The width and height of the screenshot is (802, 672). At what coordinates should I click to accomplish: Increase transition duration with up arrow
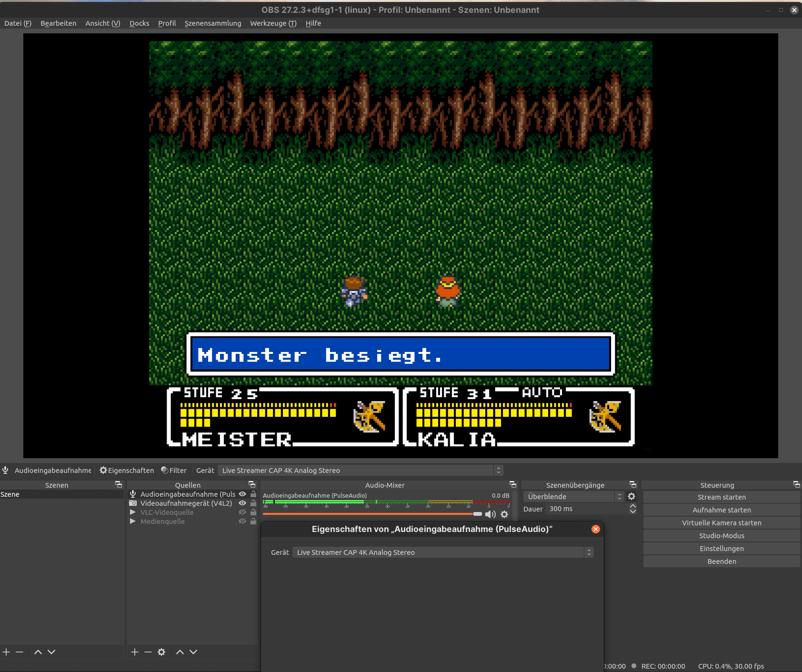point(632,506)
